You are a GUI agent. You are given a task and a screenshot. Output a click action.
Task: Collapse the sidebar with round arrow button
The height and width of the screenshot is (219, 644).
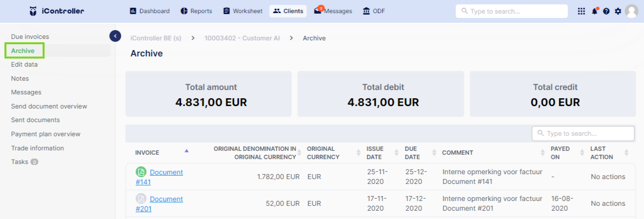[x=115, y=36]
